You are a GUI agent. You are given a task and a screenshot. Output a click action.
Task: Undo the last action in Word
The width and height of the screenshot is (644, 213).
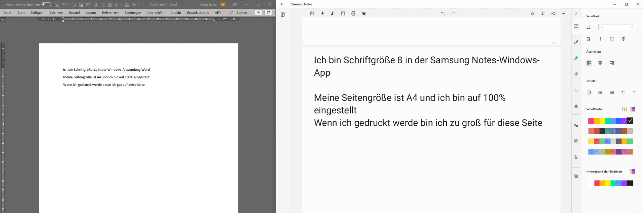click(64, 4)
